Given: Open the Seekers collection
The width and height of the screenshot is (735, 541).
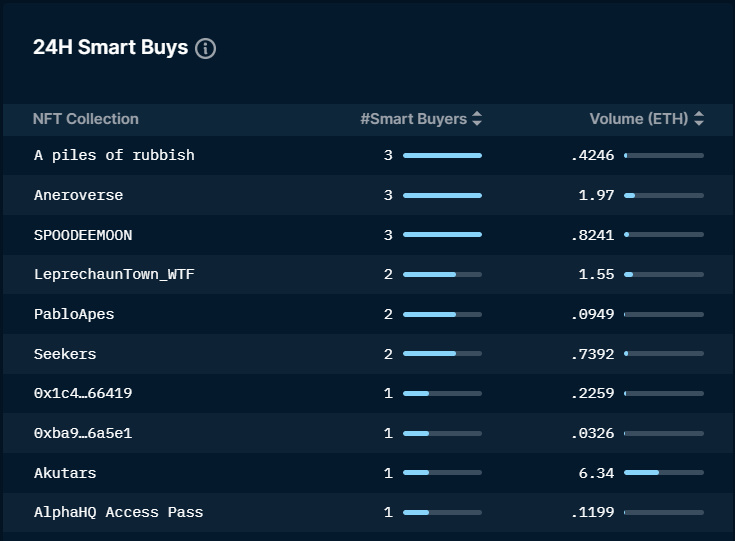Looking at the screenshot, I should [65, 354].
